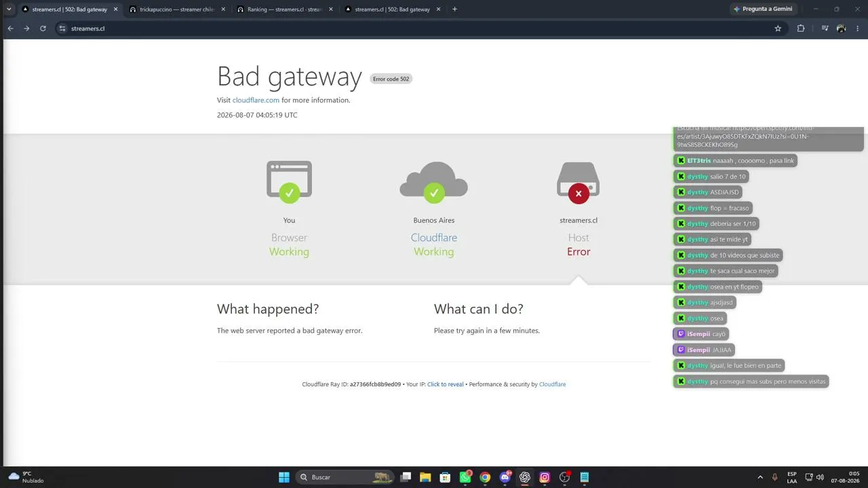Click the cloud icon above Buenos Aires
Image resolution: width=868 pixels, height=488 pixels.
(434, 181)
